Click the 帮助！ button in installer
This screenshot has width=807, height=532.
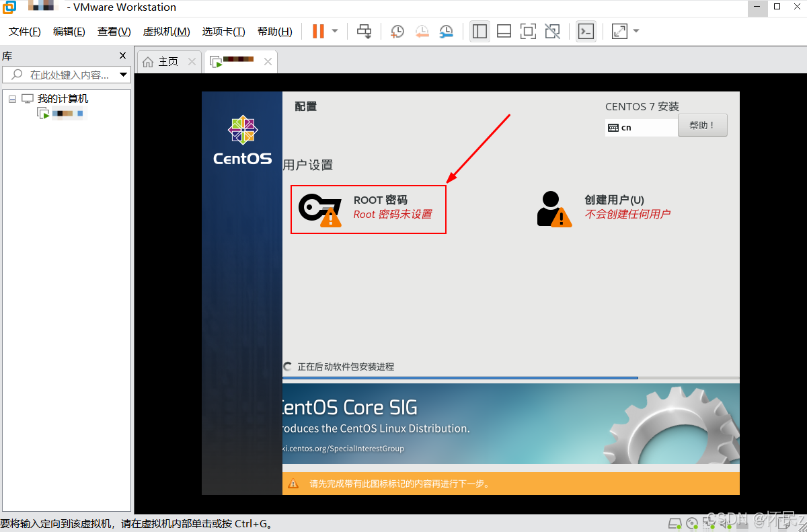pos(703,126)
